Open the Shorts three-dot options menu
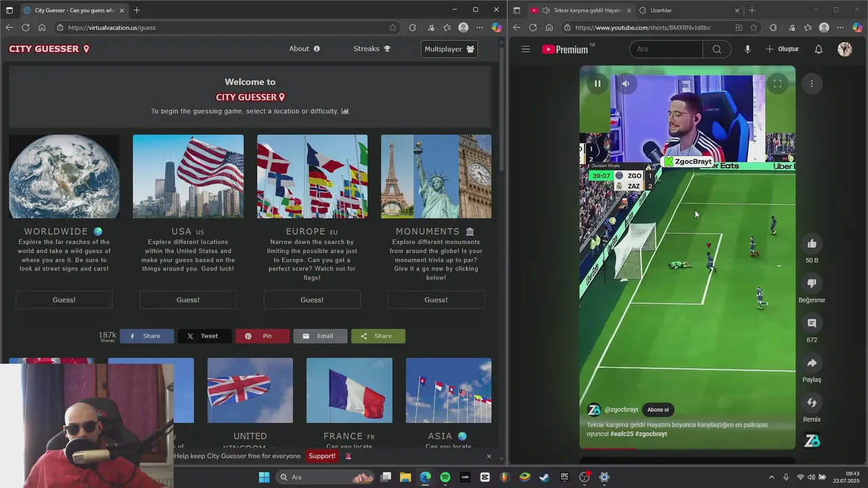 (x=812, y=83)
